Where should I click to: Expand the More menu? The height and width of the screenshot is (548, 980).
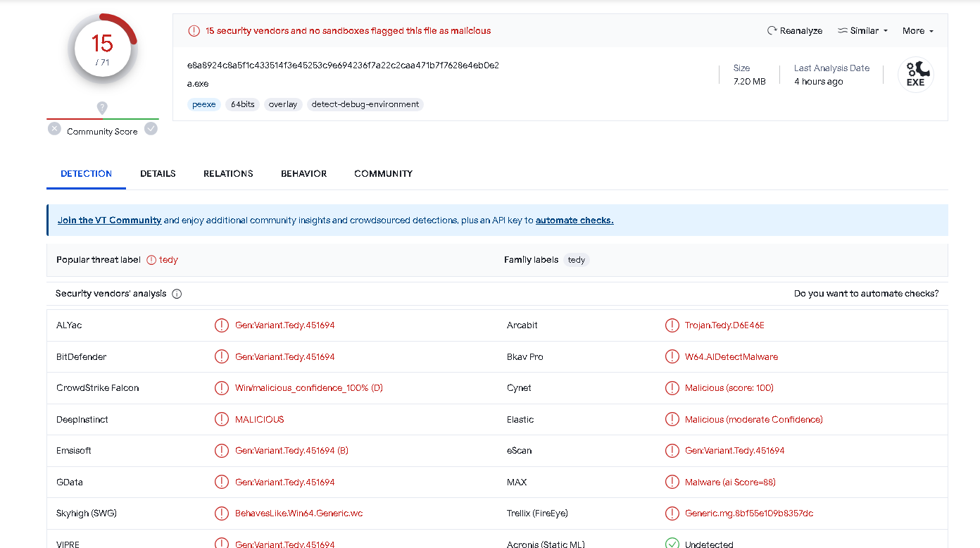point(918,31)
